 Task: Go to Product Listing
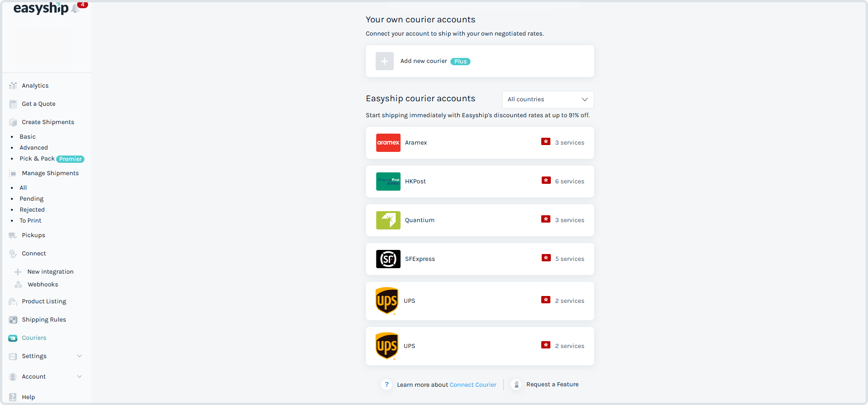[x=44, y=301]
